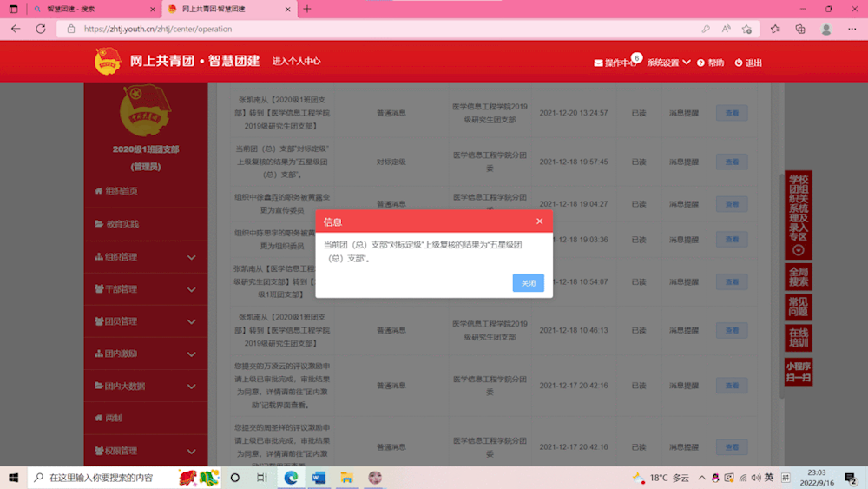Open a new browser tab
The height and width of the screenshot is (489, 868).
click(307, 9)
